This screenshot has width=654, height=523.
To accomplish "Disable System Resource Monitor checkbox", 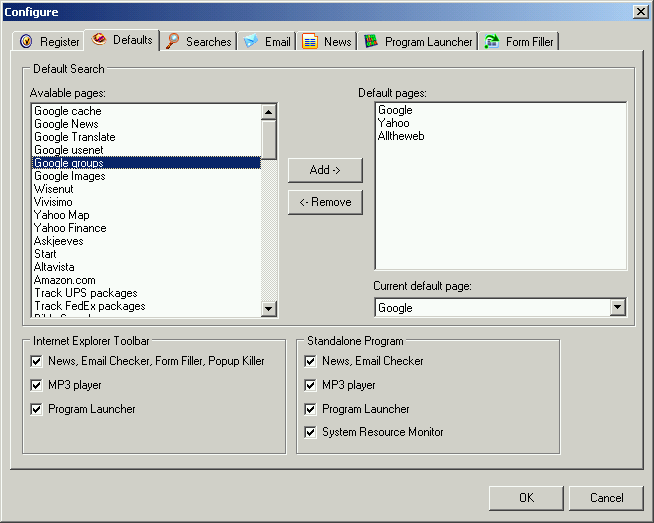I will point(310,432).
